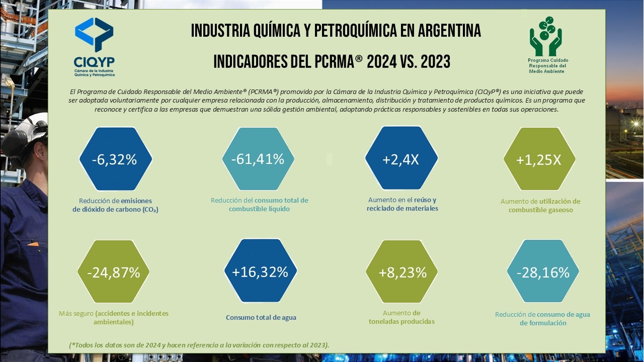Select the -28,16% hexagon
Screen dimensions: 644x362
(x=543, y=272)
